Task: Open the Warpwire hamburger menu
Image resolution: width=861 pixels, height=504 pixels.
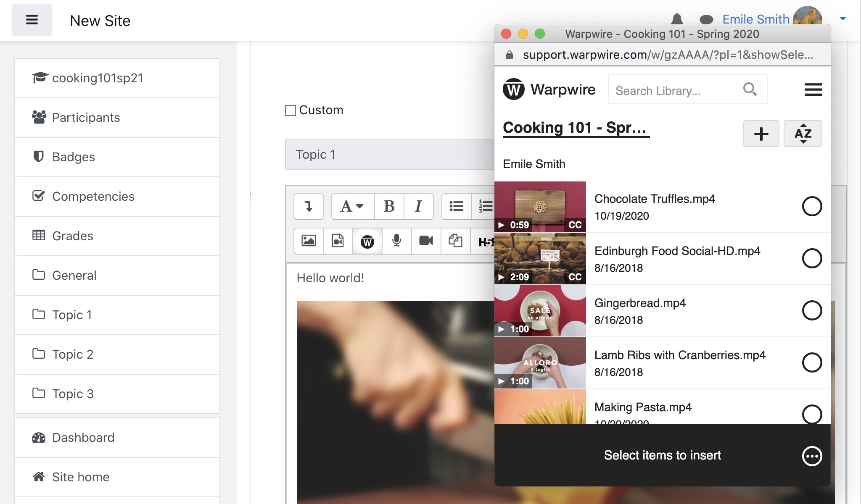Action: [x=813, y=89]
